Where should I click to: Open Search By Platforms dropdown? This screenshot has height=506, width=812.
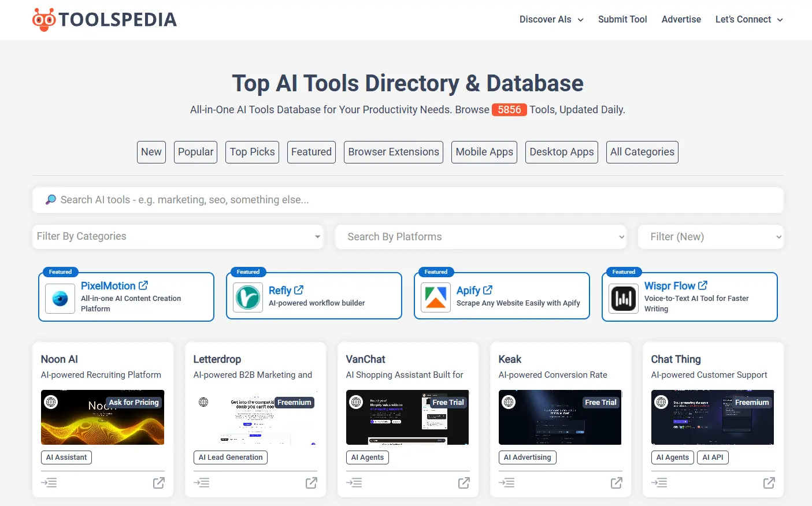tap(481, 237)
